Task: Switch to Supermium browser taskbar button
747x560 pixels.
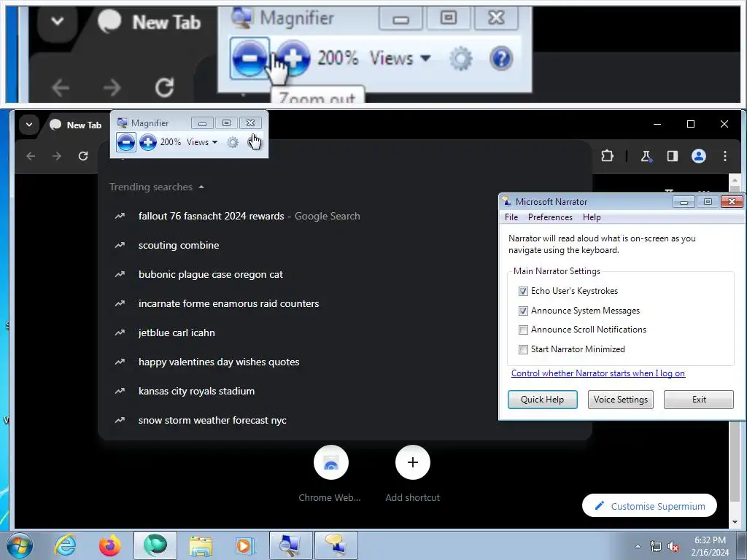Action: point(155,545)
